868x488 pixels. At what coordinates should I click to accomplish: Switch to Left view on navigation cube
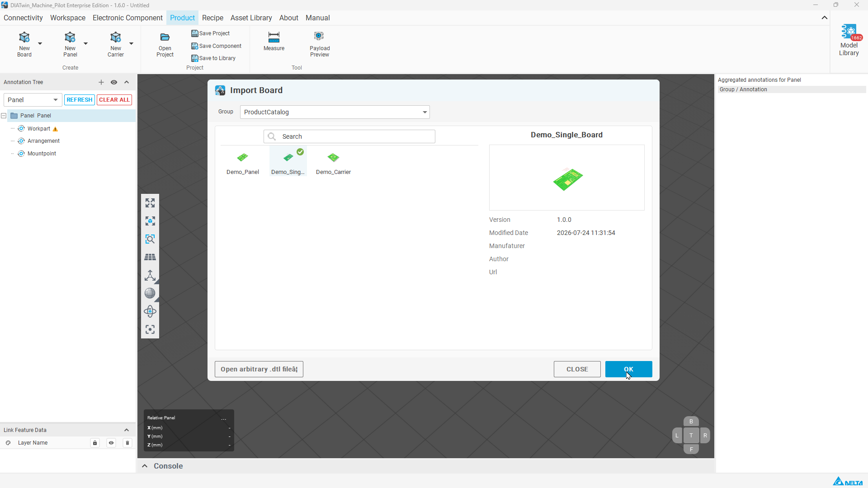(x=677, y=436)
